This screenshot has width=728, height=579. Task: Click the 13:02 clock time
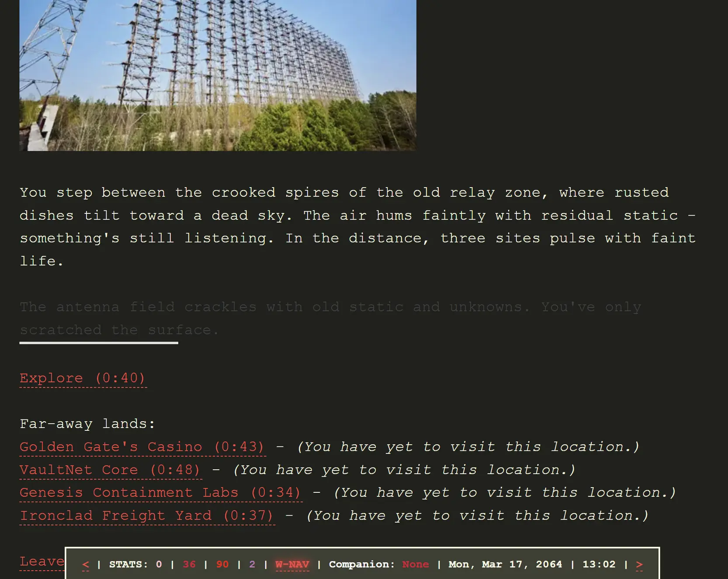(x=599, y=565)
